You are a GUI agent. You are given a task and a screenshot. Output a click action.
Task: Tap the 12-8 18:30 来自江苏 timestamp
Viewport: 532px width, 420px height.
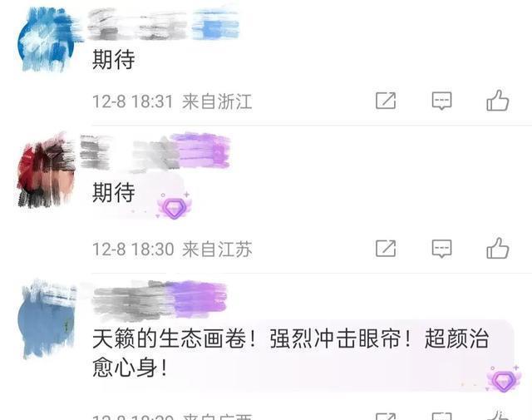[172, 249]
